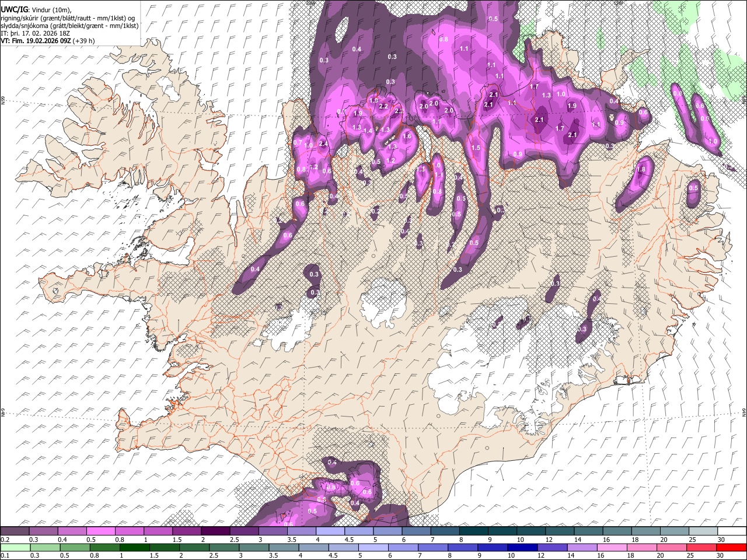Image resolution: width=747 pixels, height=560 pixels.
Task: Click the 'VT: Fim. 19.02.2026 09Z' valid time
Action: coord(36,41)
